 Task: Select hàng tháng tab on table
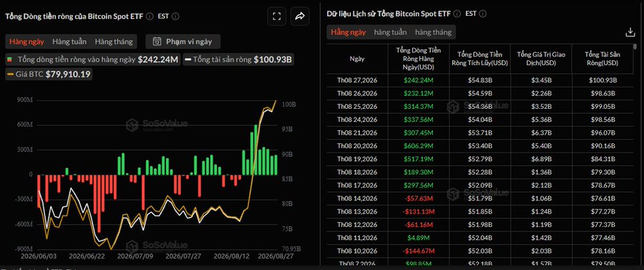(433, 32)
